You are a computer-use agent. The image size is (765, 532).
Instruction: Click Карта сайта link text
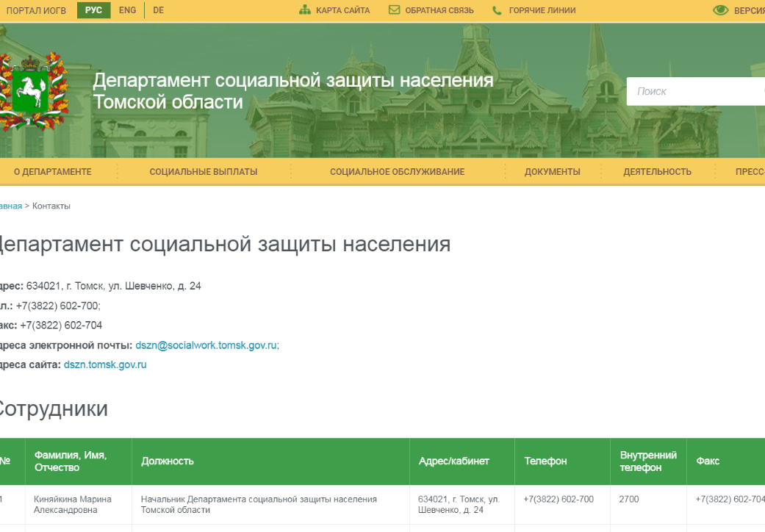[x=343, y=10]
